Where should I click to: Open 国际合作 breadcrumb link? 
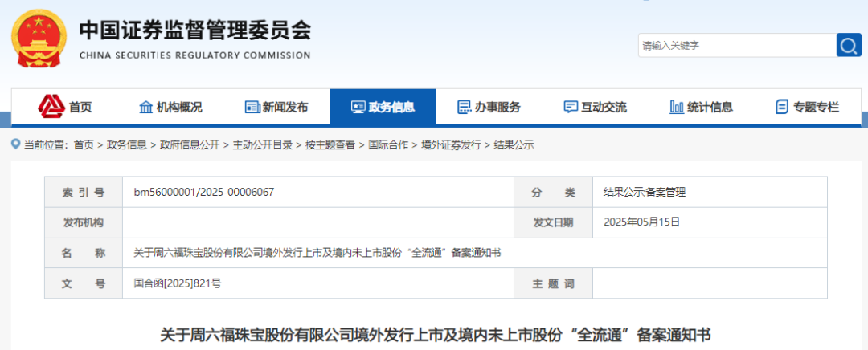pos(387,144)
